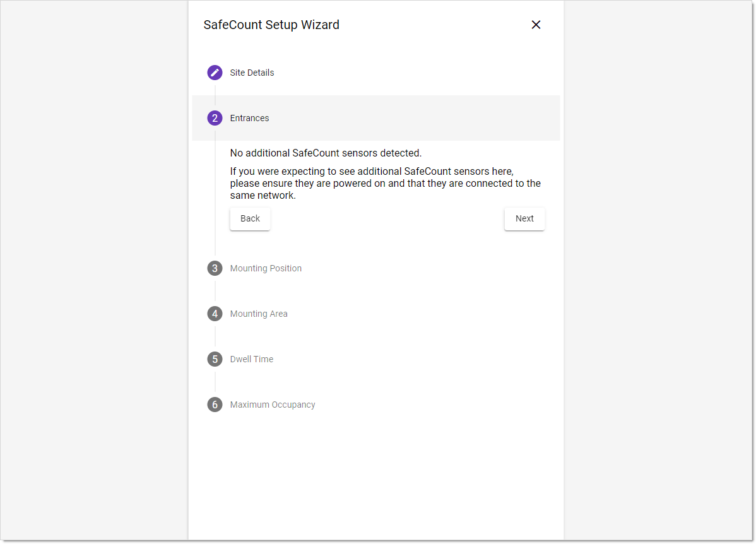Click the Mounting Area step 4 icon
The height and width of the screenshot is (544, 756).
[x=215, y=314]
